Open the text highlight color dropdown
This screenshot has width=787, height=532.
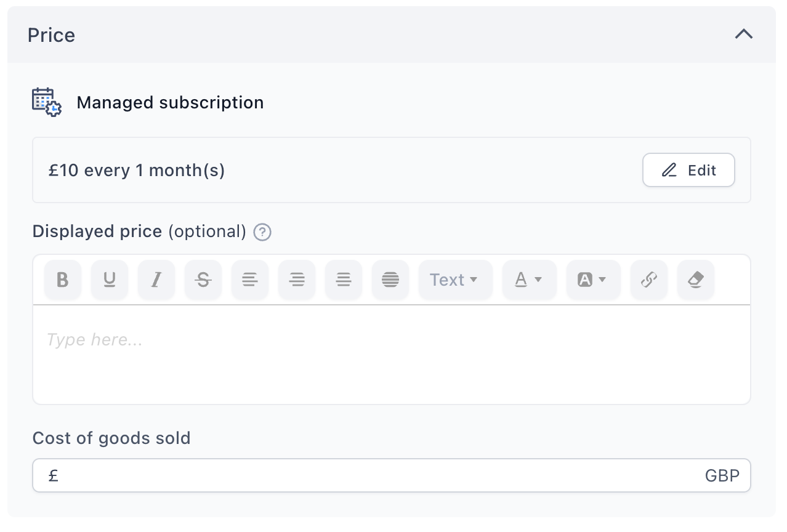[x=594, y=280]
